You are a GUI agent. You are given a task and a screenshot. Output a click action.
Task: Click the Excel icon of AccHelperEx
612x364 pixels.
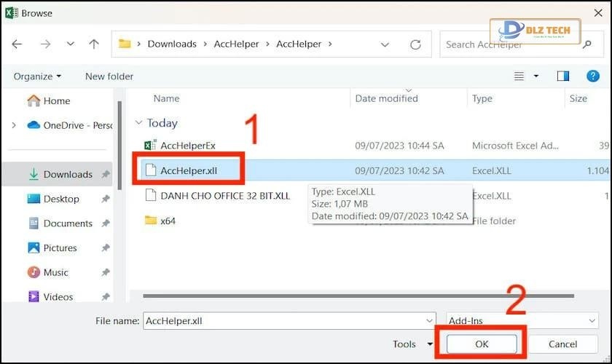click(150, 146)
